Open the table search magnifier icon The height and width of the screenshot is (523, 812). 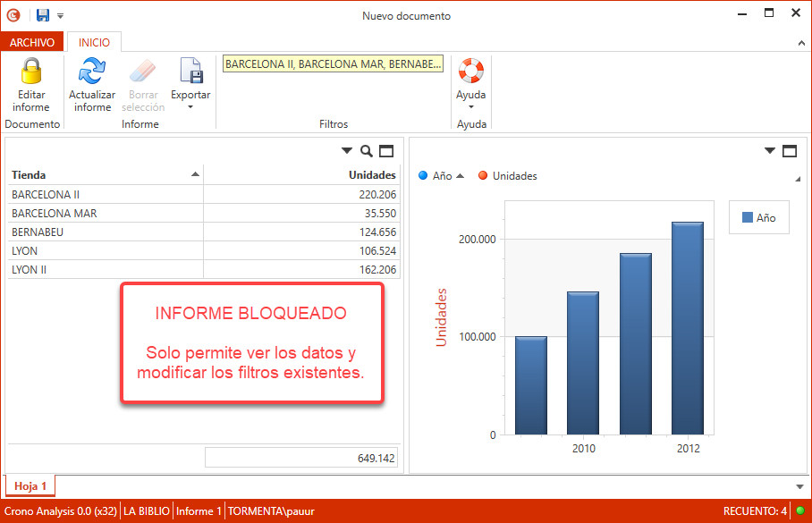(x=366, y=151)
